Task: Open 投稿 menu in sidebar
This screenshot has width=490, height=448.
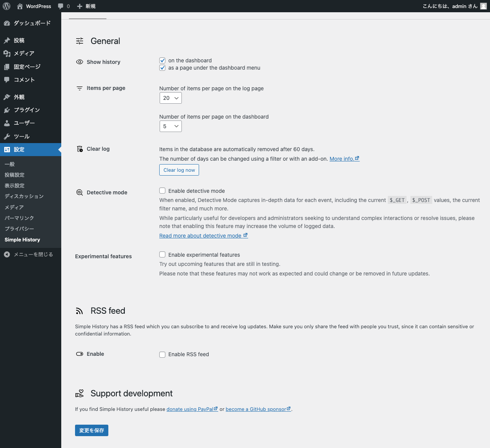Action: pos(31,40)
